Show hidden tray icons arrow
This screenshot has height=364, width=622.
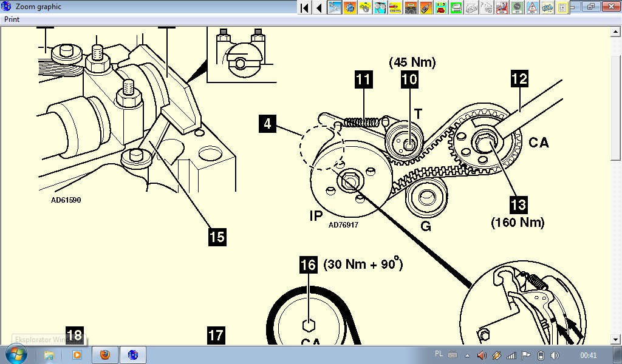[x=467, y=356]
